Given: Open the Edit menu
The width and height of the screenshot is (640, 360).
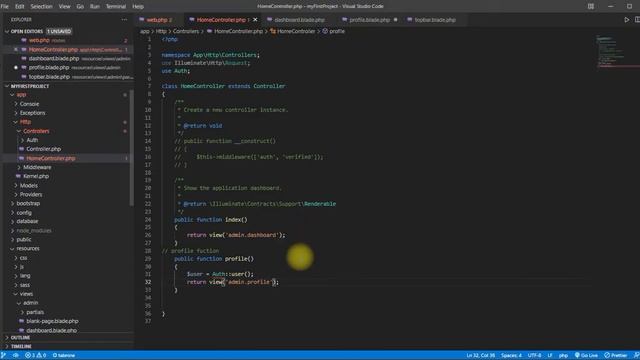Looking at the screenshot, I should pyautogui.click(x=19, y=6).
